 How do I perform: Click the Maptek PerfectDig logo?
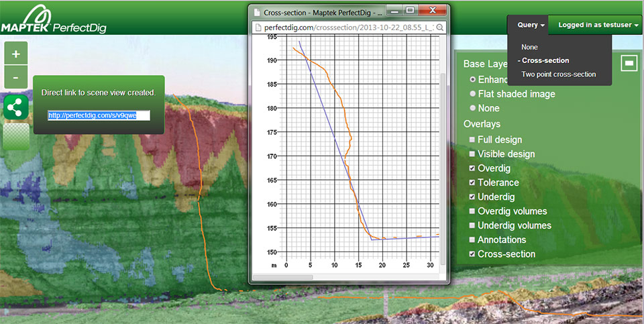pos(54,20)
